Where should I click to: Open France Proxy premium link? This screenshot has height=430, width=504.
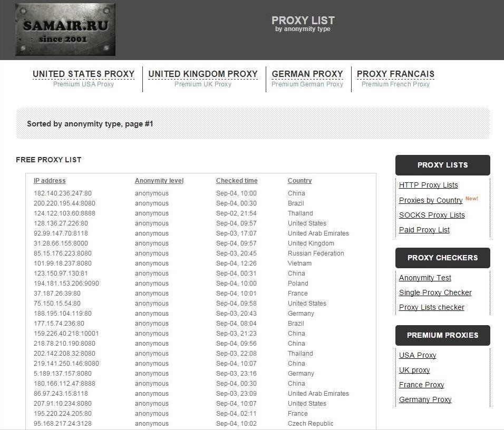click(x=421, y=385)
